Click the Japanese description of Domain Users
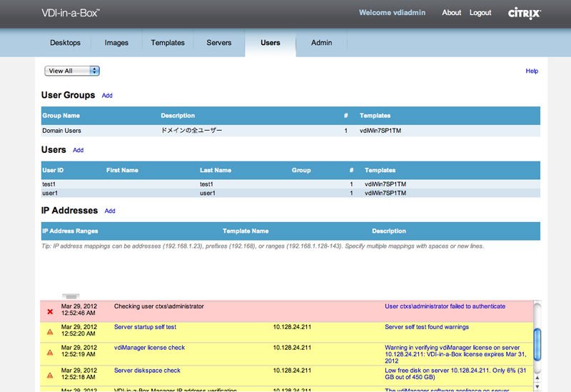Image resolution: width=571 pixels, height=392 pixels. (x=191, y=131)
